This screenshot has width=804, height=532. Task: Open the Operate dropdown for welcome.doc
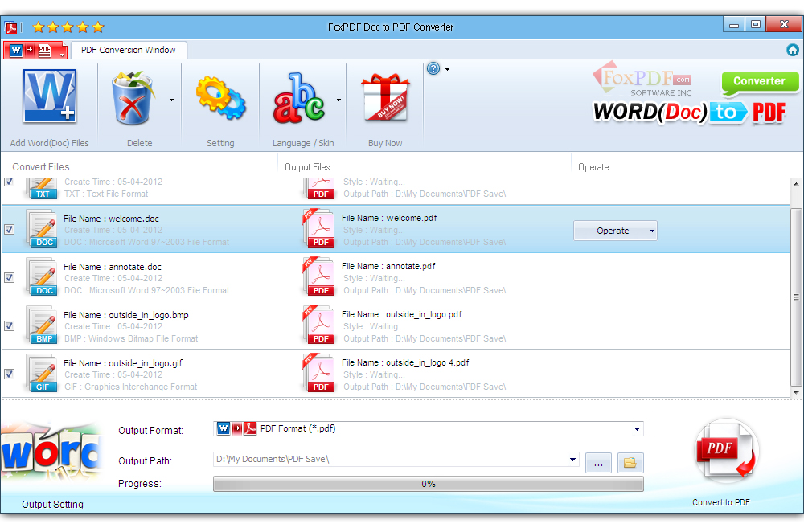615,231
